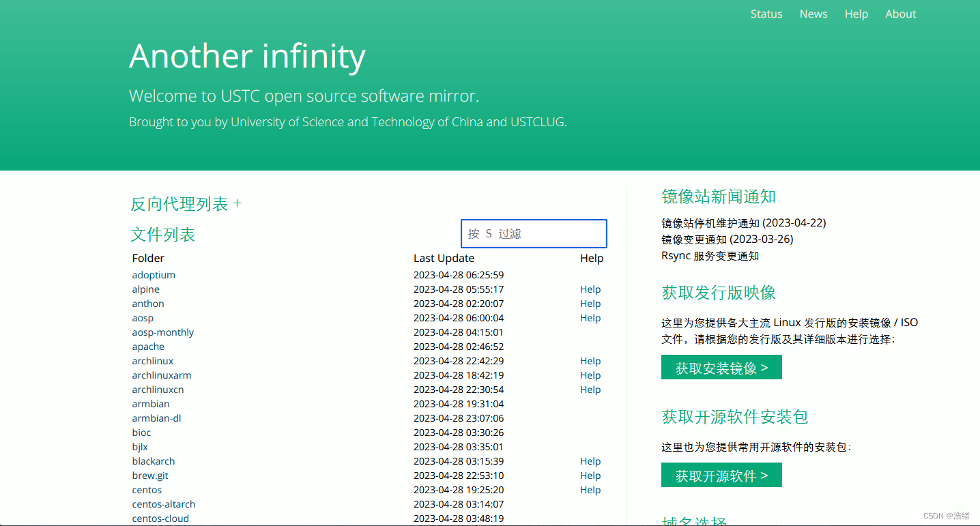Click the timestamp 2023-04-28 23:07:06
The image size is (980, 526).
(x=459, y=418)
